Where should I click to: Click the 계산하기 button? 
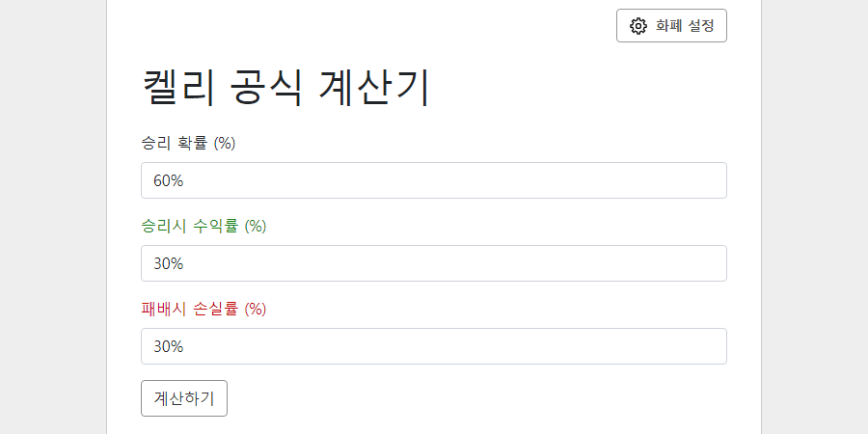(184, 398)
